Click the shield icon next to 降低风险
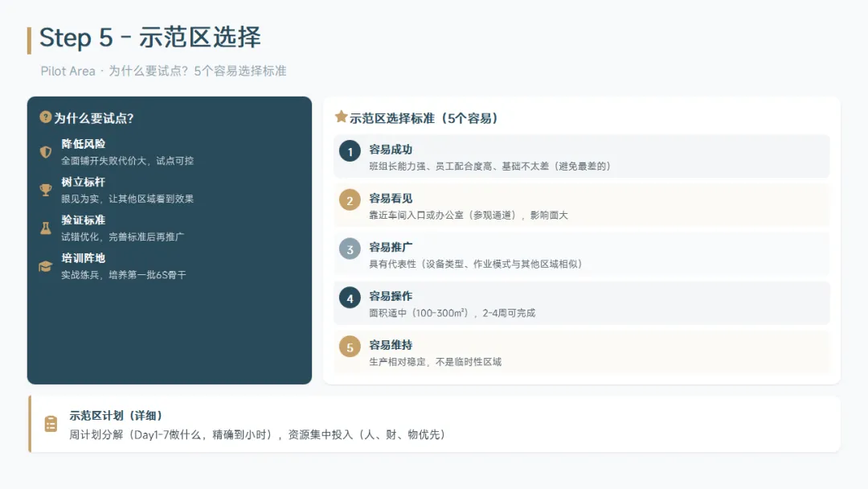Screen dimensions: 868x489 pyautogui.click(x=45, y=152)
